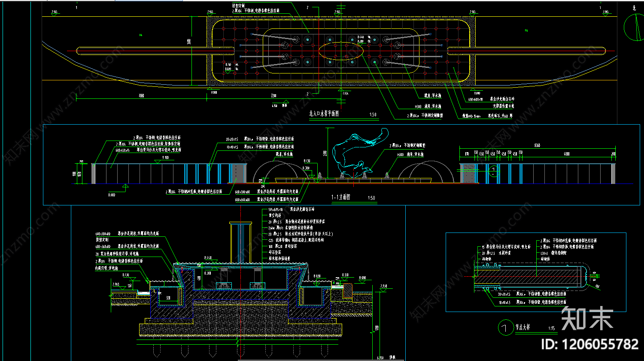Select the 北入口水景平面图 drawing title
Screen dimensions: 644x361
324,114
